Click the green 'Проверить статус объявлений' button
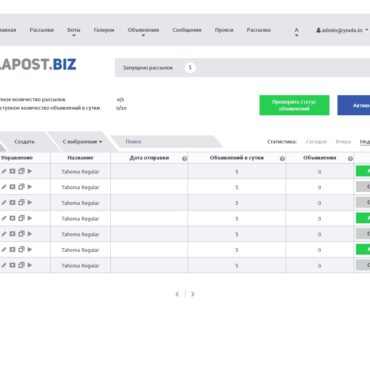Image resolution: width=370 pixels, height=380 pixels. tap(294, 105)
